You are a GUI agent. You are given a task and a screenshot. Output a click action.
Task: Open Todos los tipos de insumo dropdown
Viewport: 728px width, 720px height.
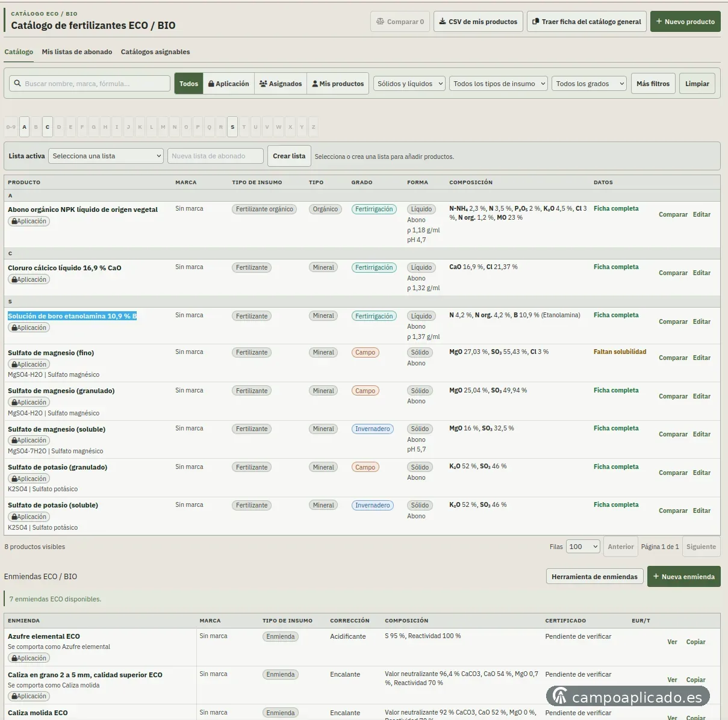(x=499, y=84)
